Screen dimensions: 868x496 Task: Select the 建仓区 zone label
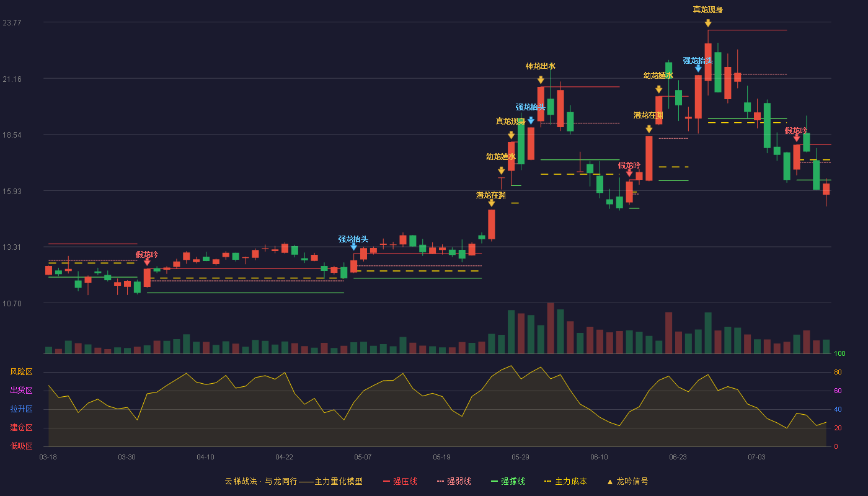(x=21, y=428)
